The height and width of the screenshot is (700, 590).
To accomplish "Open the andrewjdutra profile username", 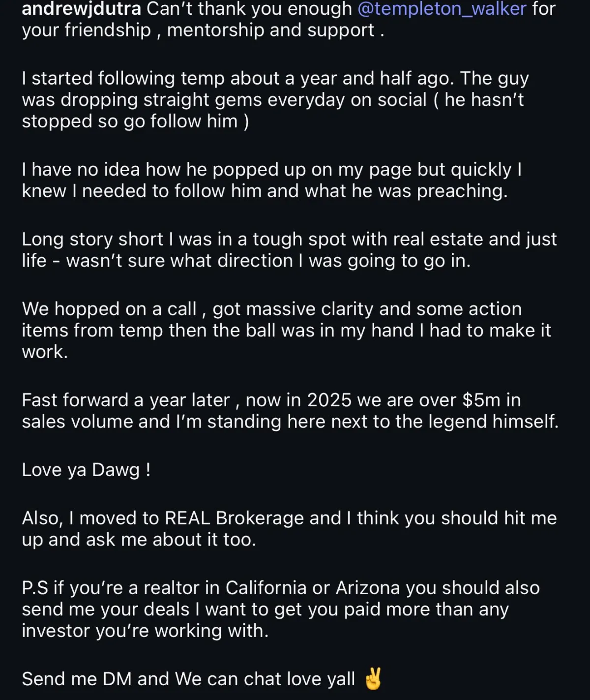I will 82,9.
